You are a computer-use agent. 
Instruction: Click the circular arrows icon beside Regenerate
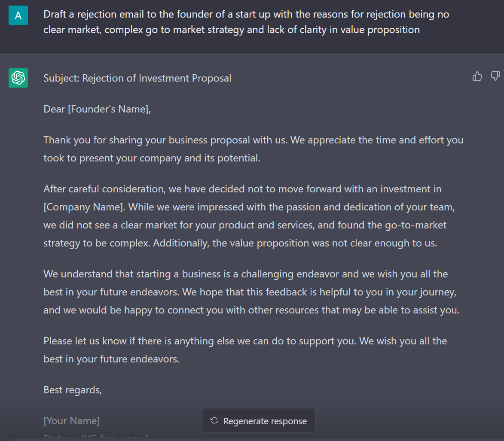point(214,421)
